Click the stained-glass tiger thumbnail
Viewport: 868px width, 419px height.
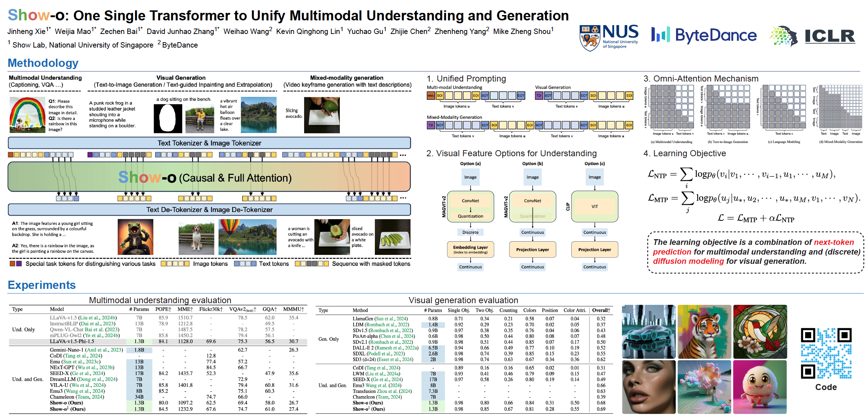pyautogui.click(x=704, y=331)
